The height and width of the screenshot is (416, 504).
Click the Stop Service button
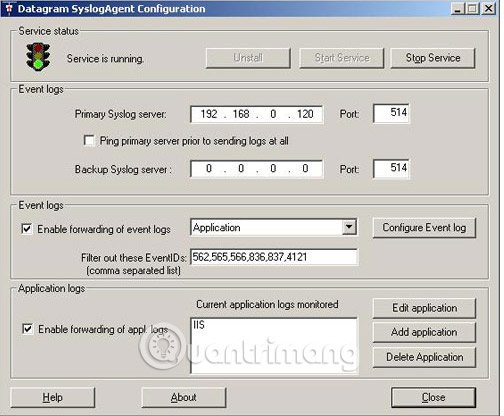[433, 58]
